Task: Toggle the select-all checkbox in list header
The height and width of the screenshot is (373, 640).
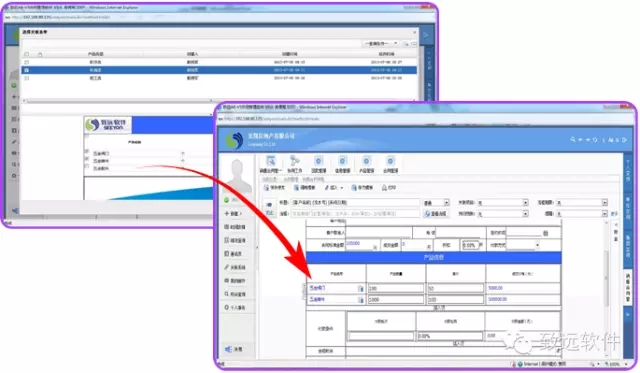Action: [x=27, y=54]
